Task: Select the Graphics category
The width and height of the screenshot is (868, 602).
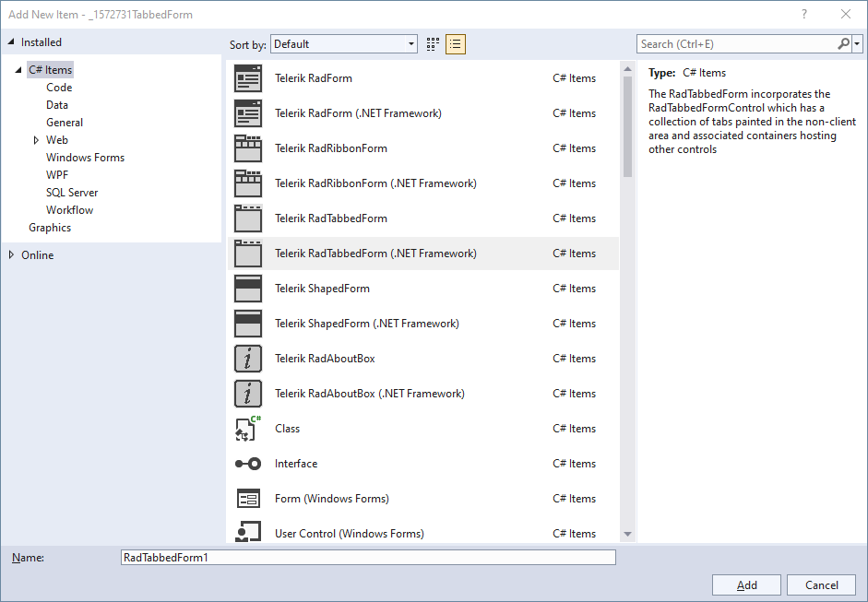Action: [50, 228]
